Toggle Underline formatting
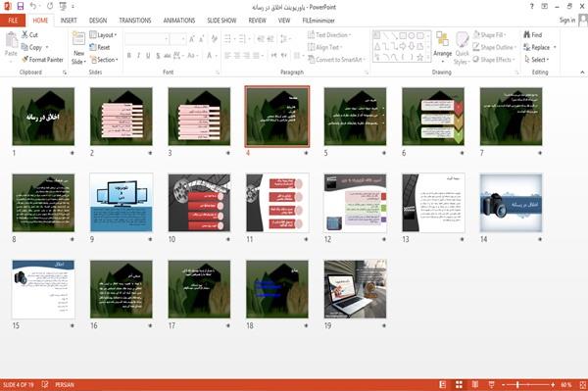This screenshot has height=391, width=588. click(x=148, y=56)
